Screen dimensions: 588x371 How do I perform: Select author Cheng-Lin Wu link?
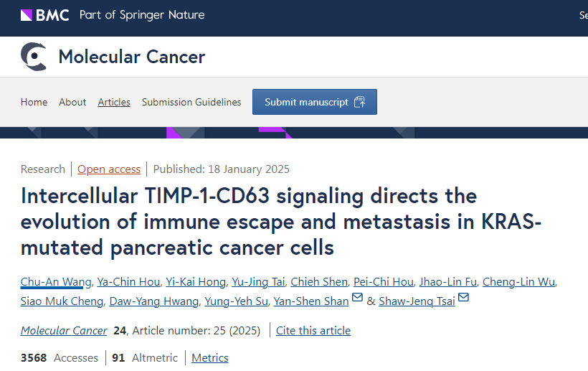(x=518, y=281)
